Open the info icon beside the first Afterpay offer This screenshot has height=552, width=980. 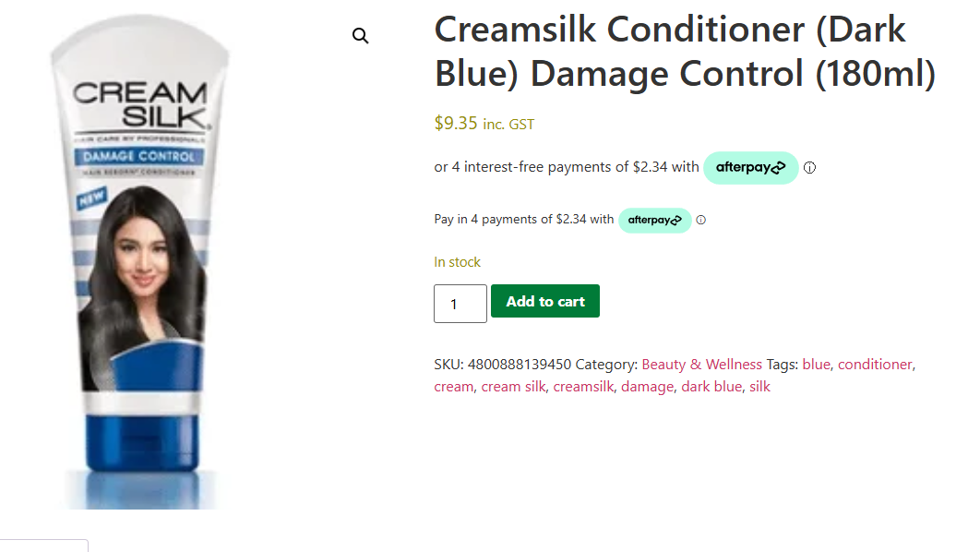(809, 167)
